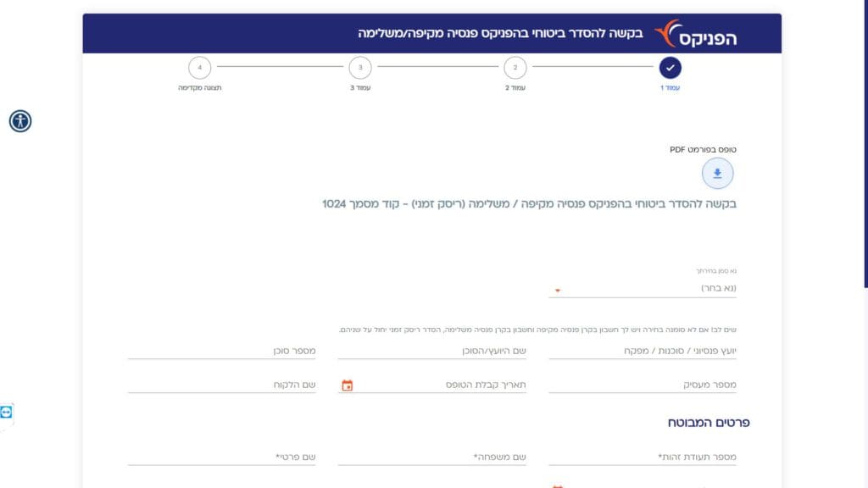Download the form as PDF
The image size is (868, 488).
tap(717, 174)
